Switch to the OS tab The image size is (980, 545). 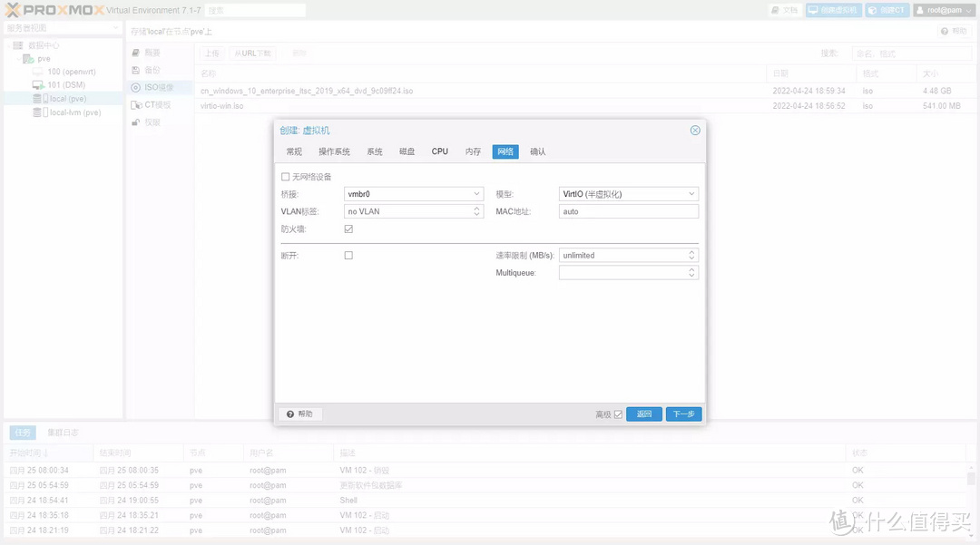pos(334,151)
